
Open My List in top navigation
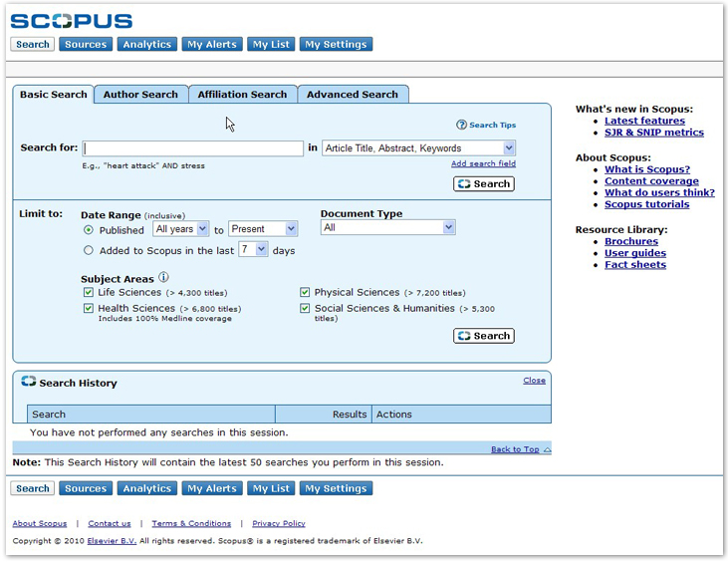271,44
